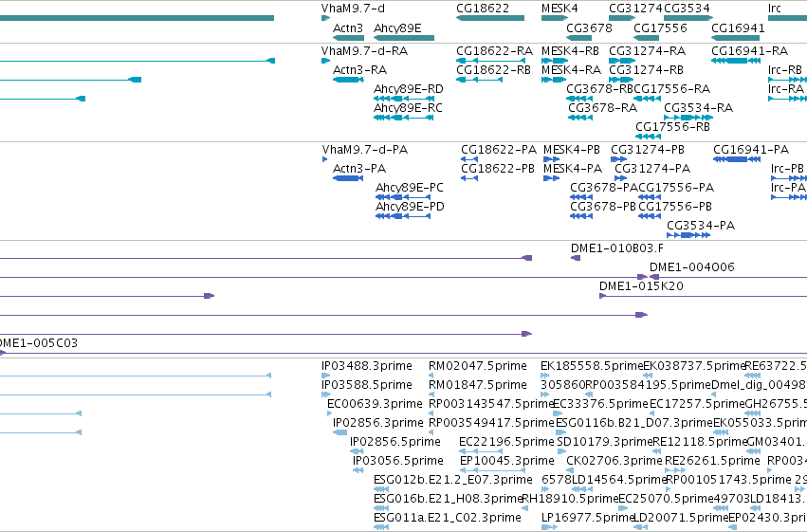Open the CG16941 gene label
This screenshot has height=532, width=807.
738,28
